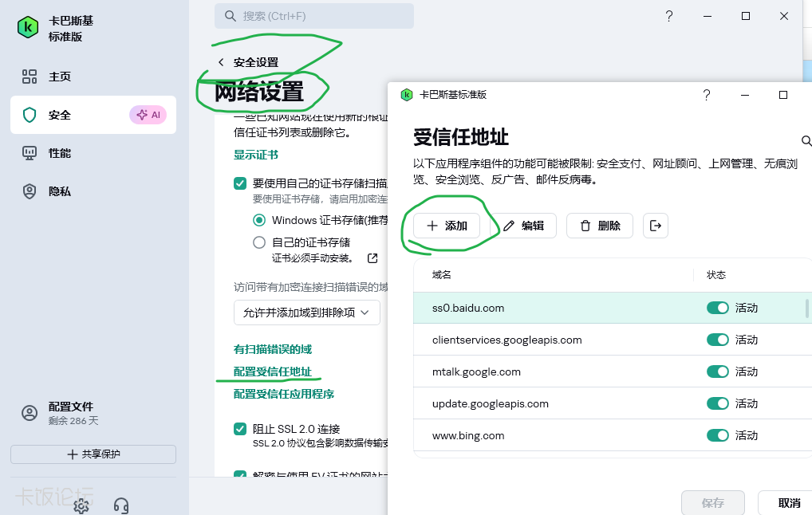Open settings via the gear icon
Image resolution: width=812 pixels, height=515 pixels.
pos(81,505)
